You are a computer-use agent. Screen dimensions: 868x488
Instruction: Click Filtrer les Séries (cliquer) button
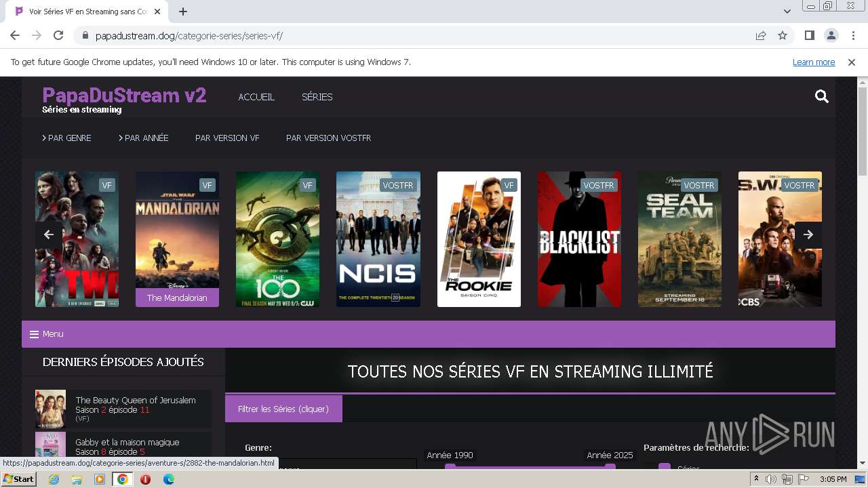tap(283, 409)
